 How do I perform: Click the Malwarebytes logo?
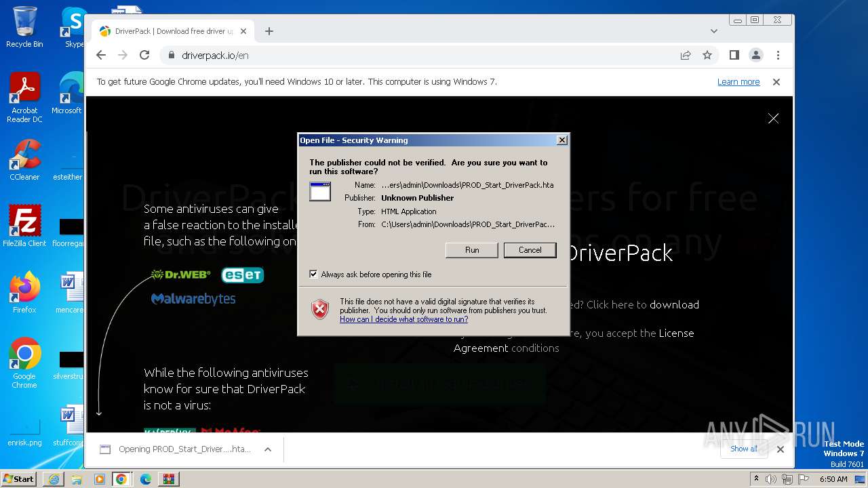pyautogui.click(x=193, y=299)
